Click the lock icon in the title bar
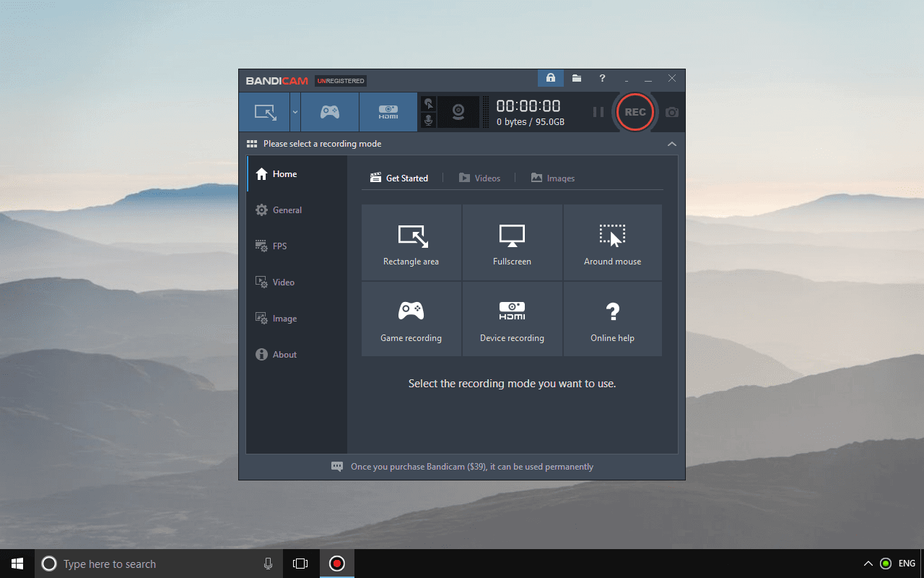 [x=551, y=78]
